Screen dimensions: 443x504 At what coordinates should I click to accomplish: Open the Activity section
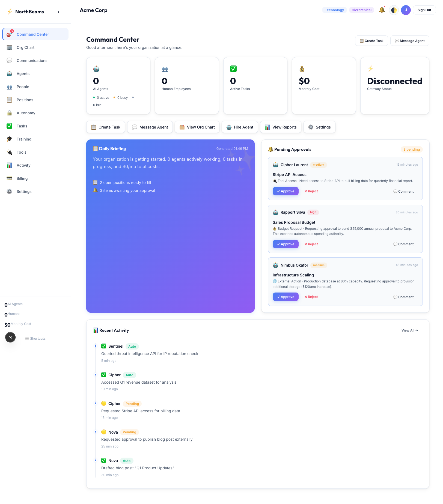[23, 165]
